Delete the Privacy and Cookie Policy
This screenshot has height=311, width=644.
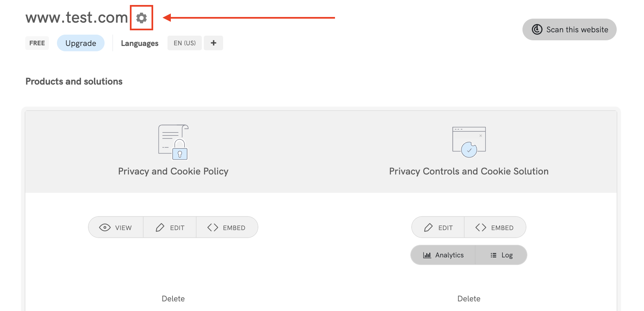173,299
